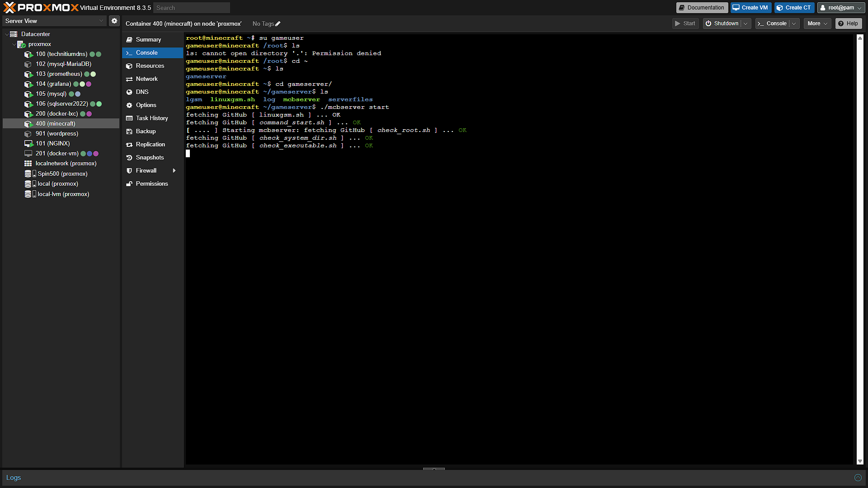Click the Proxmox logo icon

pyautogui.click(x=9, y=7)
